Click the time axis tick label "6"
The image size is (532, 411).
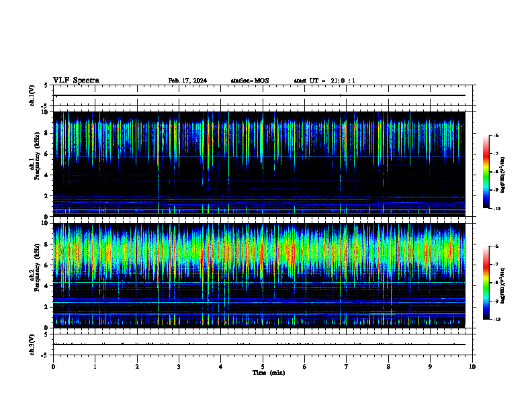coord(304,367)
